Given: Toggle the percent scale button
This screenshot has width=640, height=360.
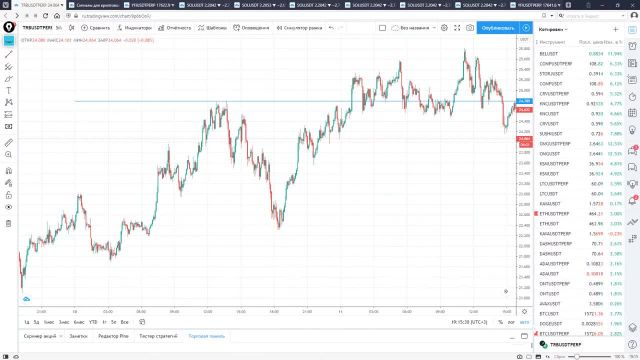Looking at the screenshot, I should point(501,322).
